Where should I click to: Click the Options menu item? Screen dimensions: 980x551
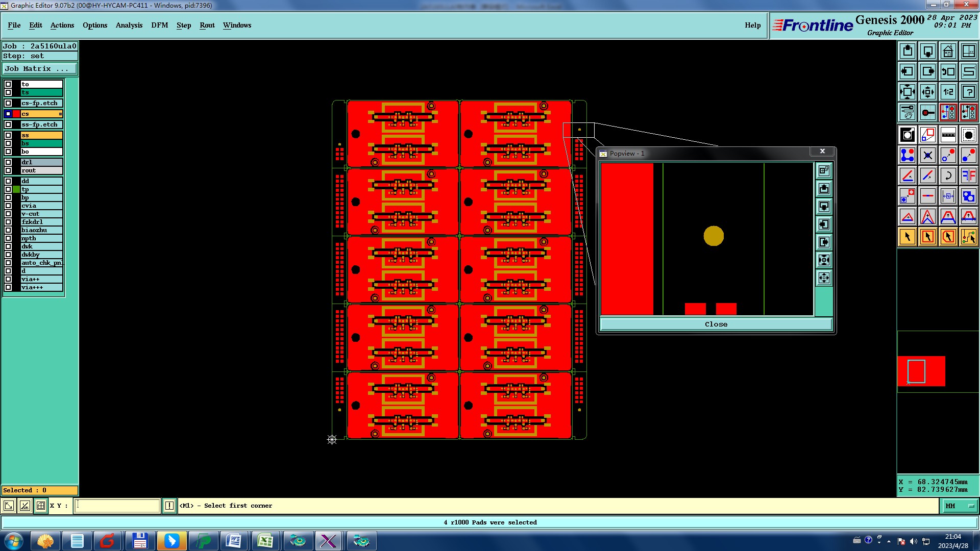(95, 25)
